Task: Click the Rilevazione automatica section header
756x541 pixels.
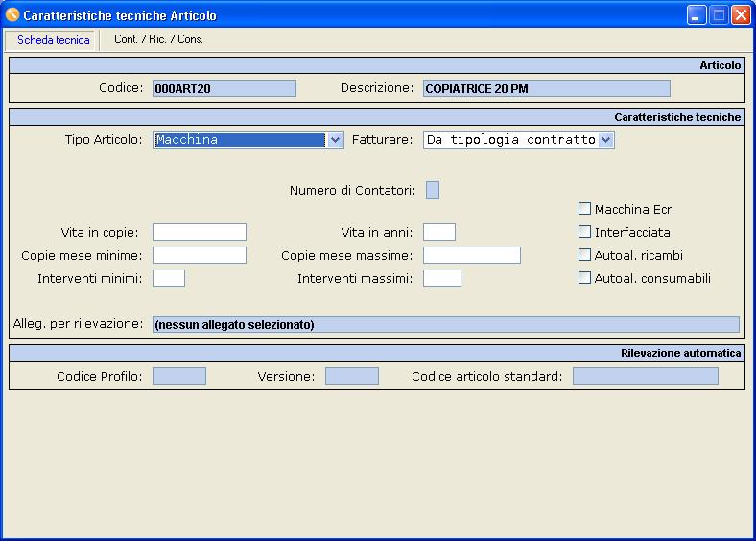Action: click(377, 353)
